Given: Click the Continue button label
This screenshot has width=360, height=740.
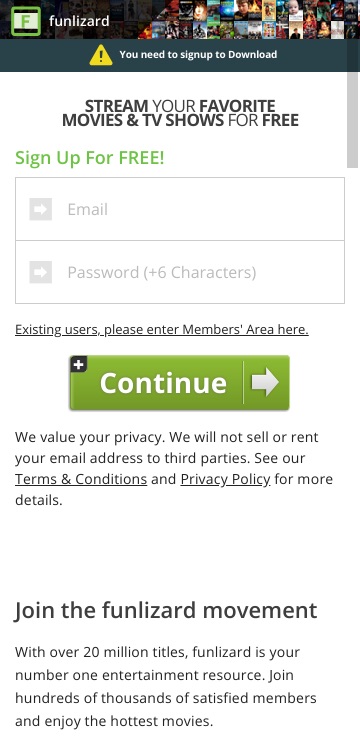Looking at the screenshot, I should point(163,382).
